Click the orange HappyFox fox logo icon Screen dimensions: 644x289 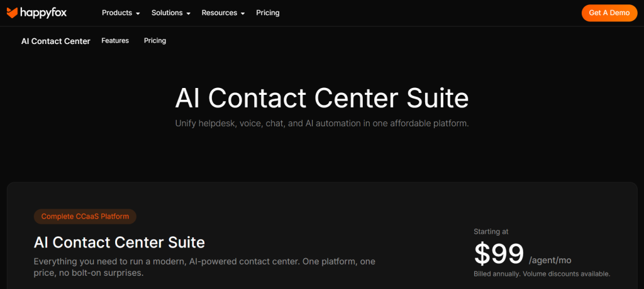pyautogui.click(x=12, y=13)
